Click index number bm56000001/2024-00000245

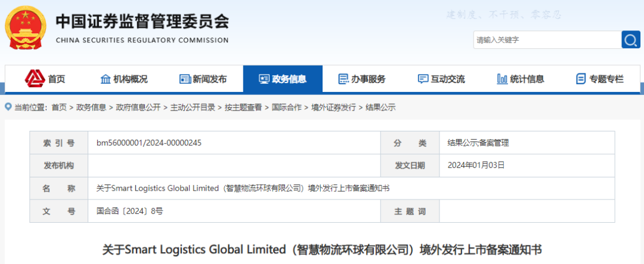149,143
